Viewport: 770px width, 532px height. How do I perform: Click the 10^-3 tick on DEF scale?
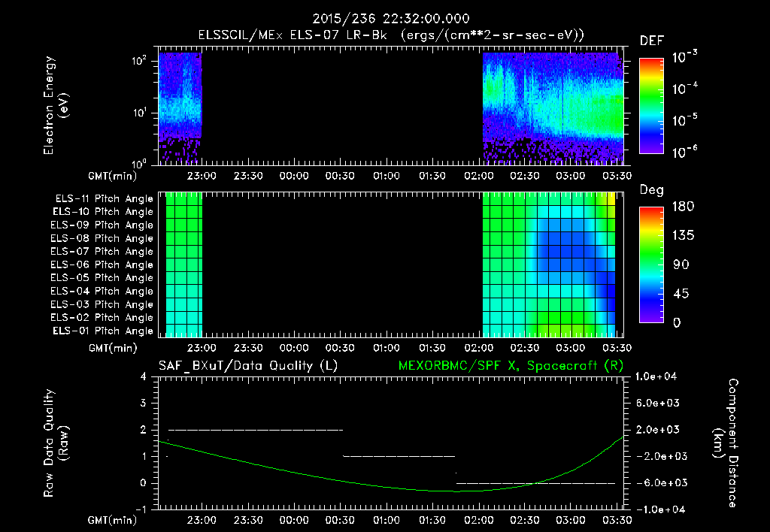tap(684, 57)
